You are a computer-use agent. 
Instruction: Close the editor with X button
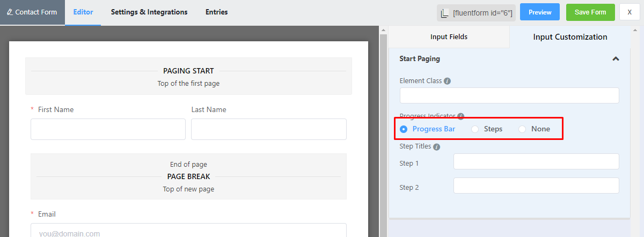(x=629, y=12)
